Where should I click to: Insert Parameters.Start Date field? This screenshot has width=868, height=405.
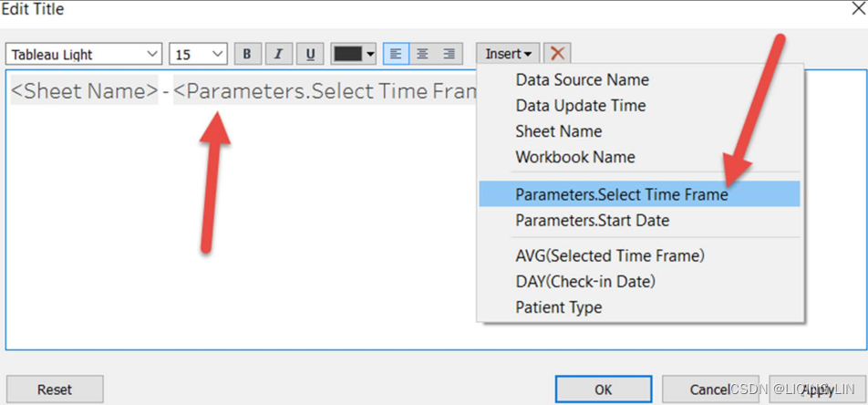coord(592,220)
